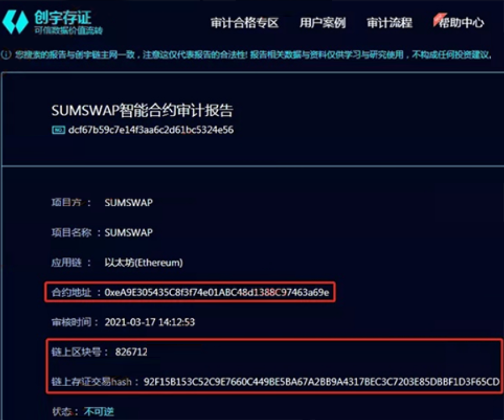This screenshot has width=504, height=420.
Task: Click the 创宇存证 diamond logo icon
Action: [x=15, y=22]
